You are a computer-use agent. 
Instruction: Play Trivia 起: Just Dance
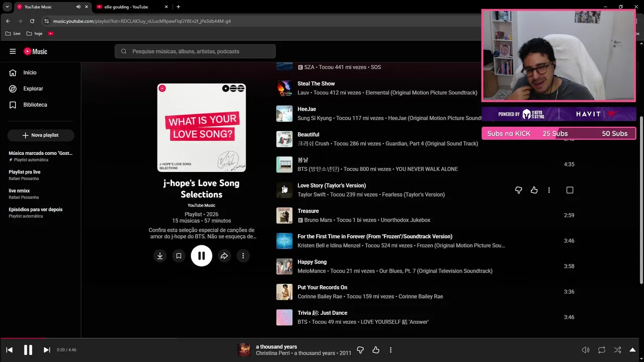(284, 317)
